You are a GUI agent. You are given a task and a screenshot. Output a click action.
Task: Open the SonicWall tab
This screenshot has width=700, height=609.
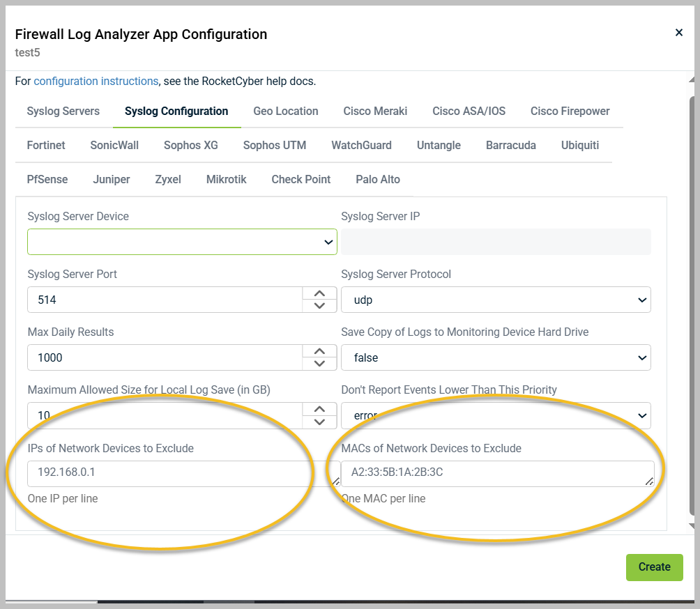[114, 146]
